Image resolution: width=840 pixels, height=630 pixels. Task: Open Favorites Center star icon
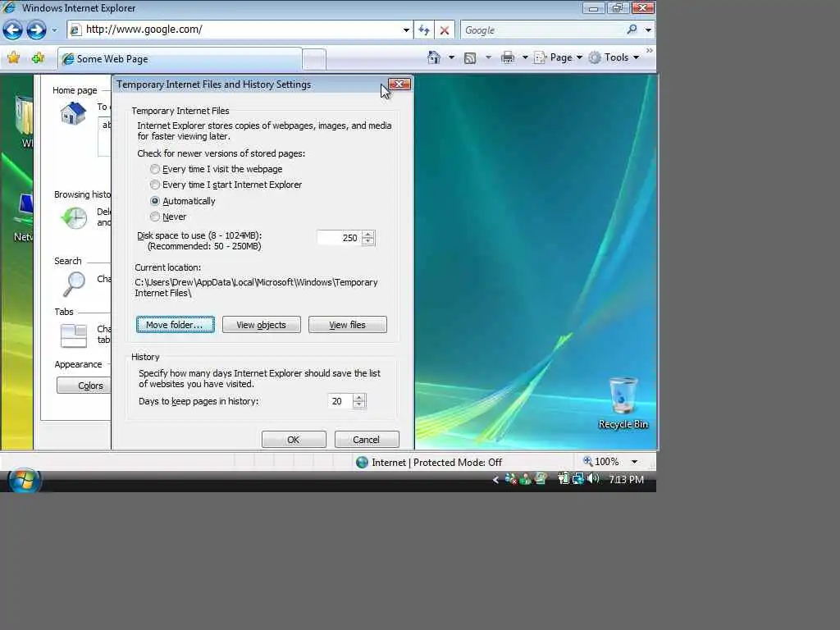(13, 58)
